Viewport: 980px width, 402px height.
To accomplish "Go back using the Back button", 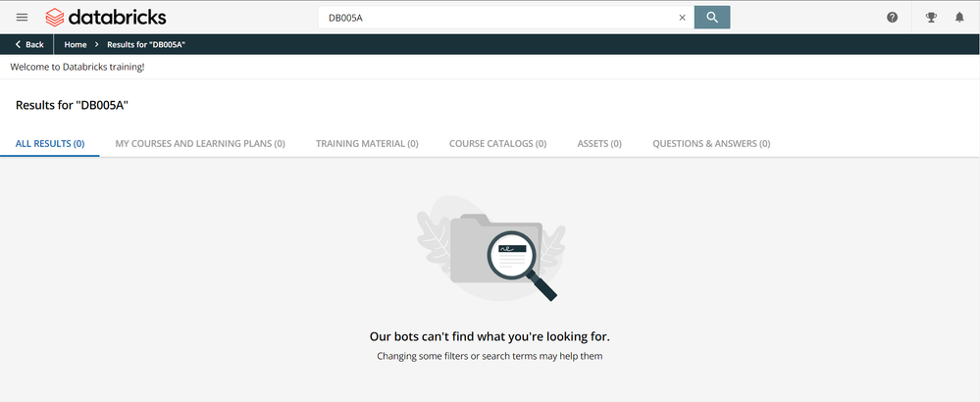I will (x=29, y=45).
